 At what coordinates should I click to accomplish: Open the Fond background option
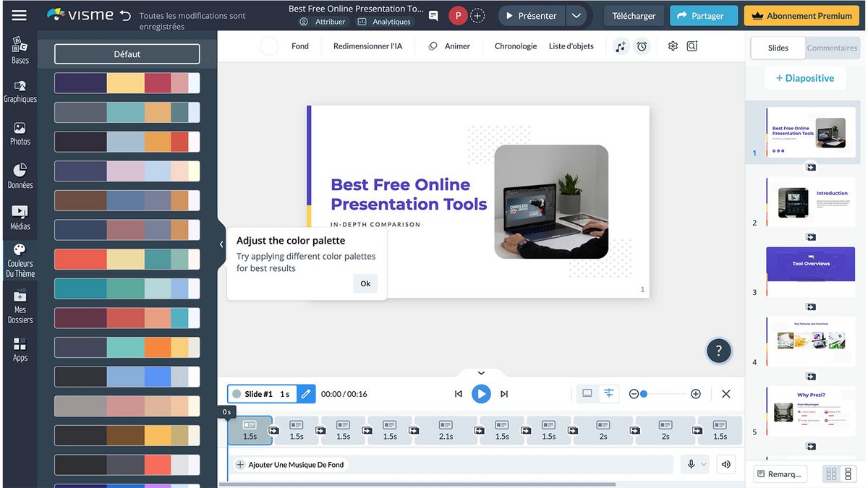pos(300,46)
